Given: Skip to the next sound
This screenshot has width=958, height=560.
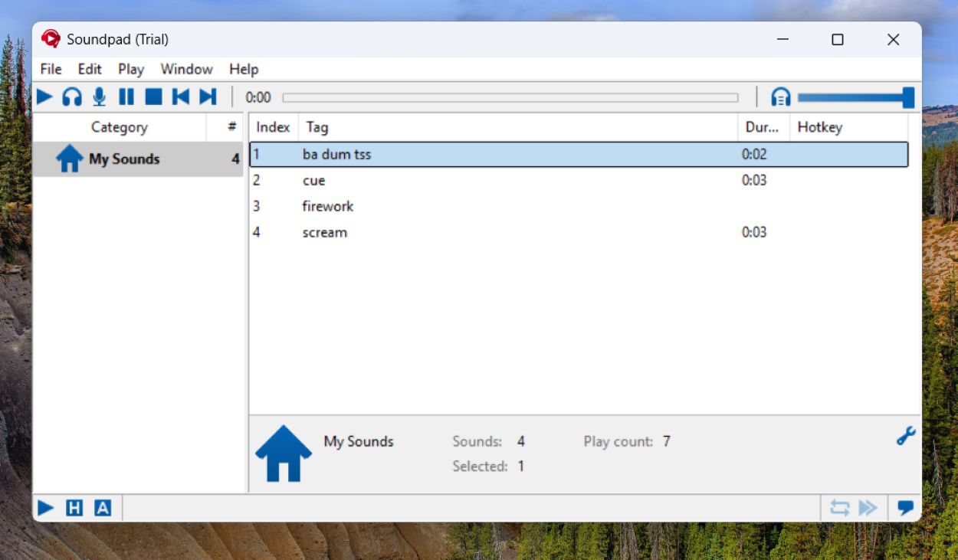Looking at the screenshot, I should 208,97.
